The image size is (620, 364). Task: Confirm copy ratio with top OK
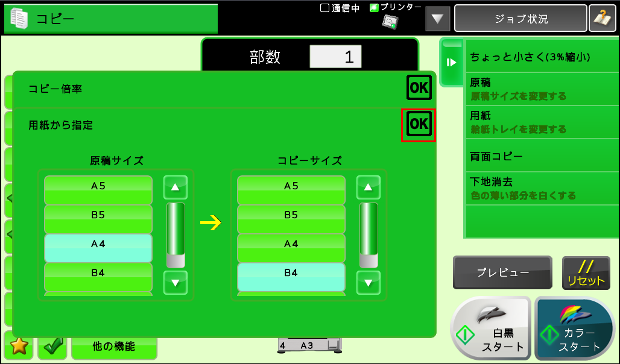[x=419, y=88]
